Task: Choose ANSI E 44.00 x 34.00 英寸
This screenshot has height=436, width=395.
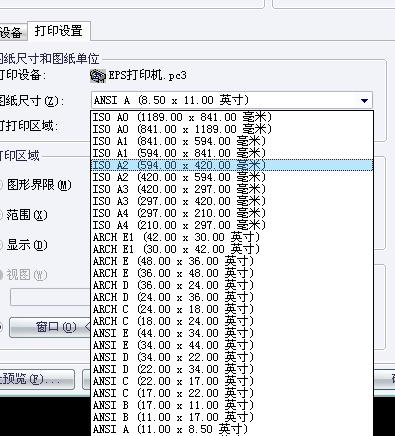Action: click(x=232, y=333)
